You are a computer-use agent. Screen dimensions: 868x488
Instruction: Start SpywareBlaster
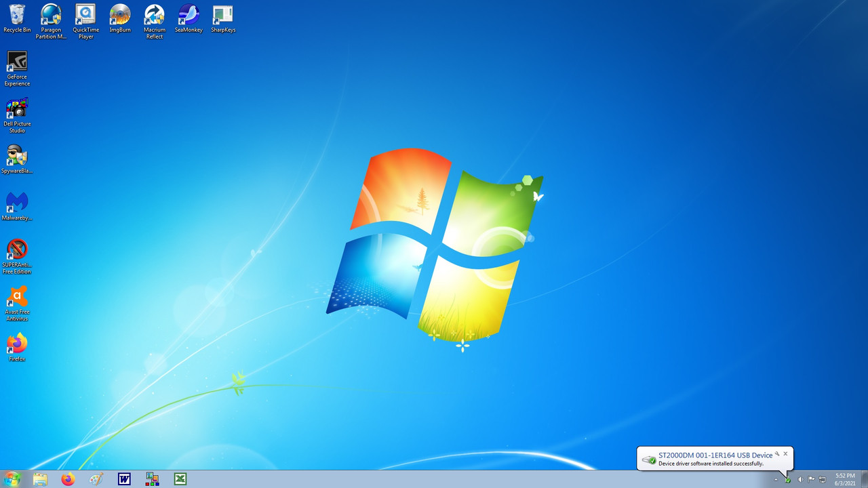click(x=17, y=155)
